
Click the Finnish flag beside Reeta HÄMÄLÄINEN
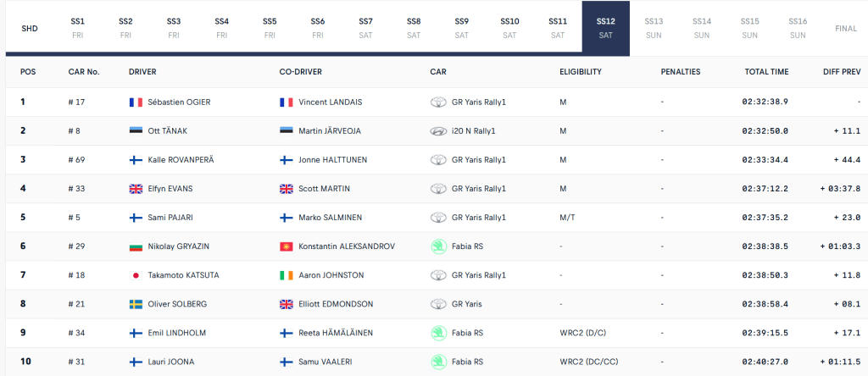tap(286, 333)
